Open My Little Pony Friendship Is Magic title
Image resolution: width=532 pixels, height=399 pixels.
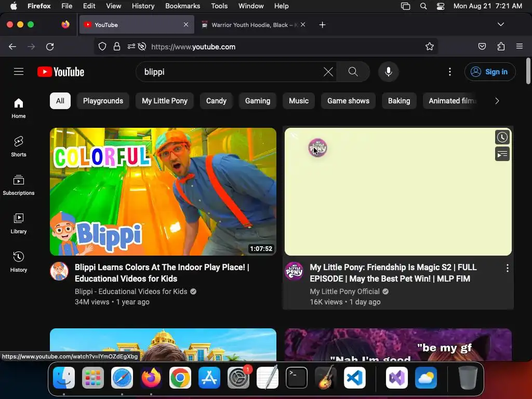pyautogui.click(x=393, y=273)
